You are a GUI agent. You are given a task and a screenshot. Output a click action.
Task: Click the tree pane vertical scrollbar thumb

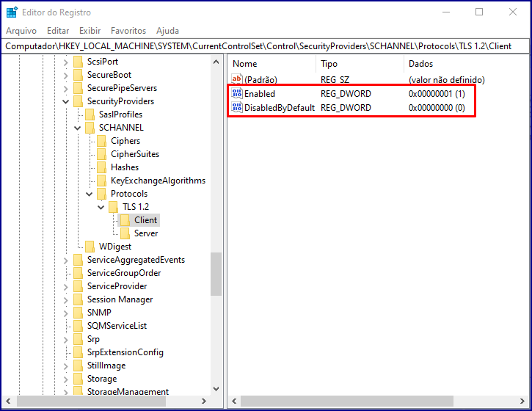click(x=216, y=273)
